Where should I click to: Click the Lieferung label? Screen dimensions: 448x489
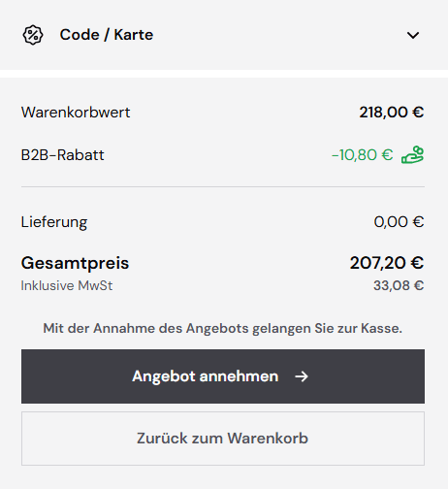54,222
